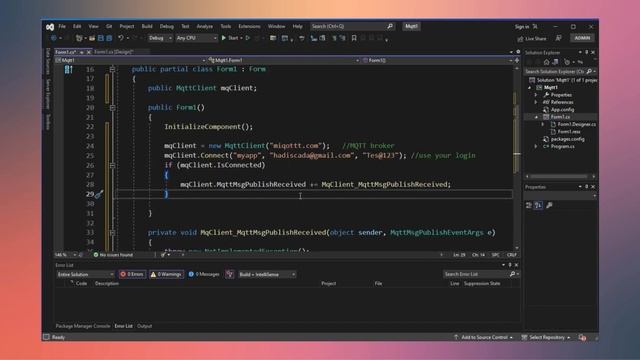The height and width of the screenshot is (360, 640).
Task: Click Categorized icon in Properties panel
Action: (529, 205)
